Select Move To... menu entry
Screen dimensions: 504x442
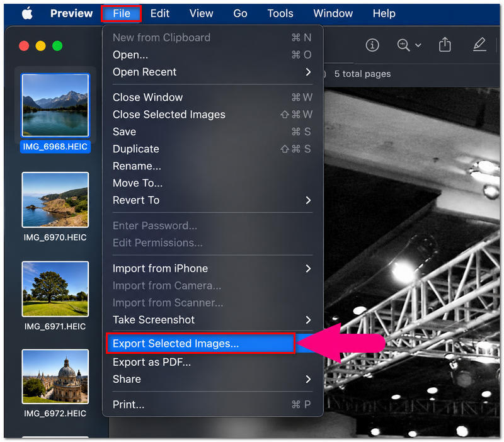pyautogui.click(x=212, y=183)
